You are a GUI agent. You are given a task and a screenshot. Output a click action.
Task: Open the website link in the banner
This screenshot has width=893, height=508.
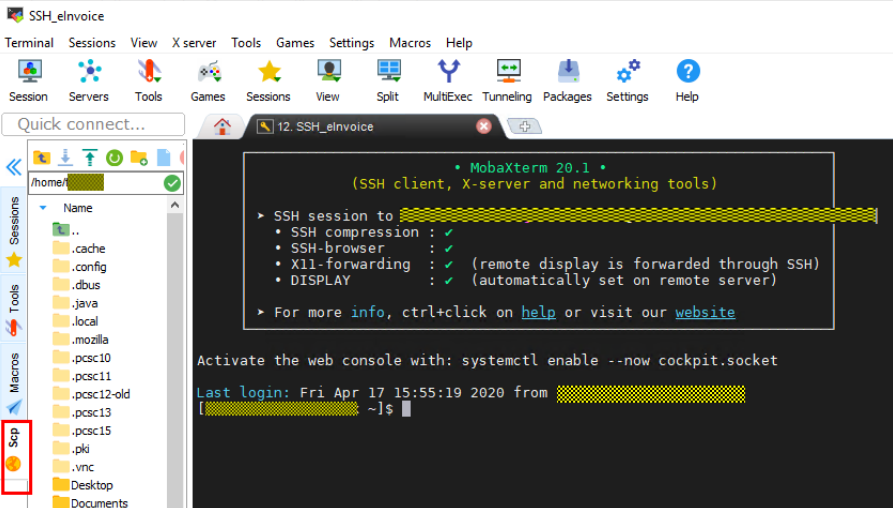(x=704, y=312)
